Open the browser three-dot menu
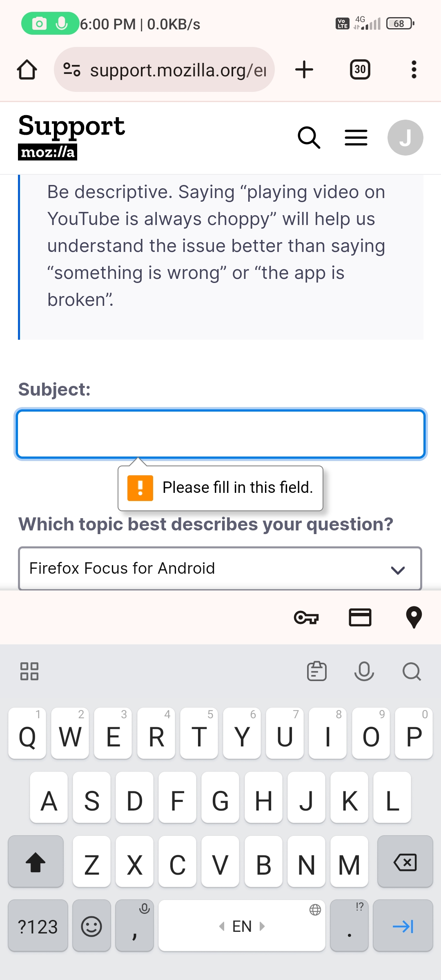This screenshot has height=980, width=441. point(414,69)
